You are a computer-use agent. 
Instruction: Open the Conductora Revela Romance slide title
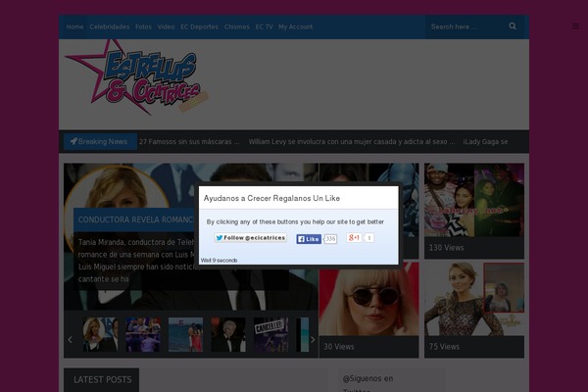coord(136,220)
